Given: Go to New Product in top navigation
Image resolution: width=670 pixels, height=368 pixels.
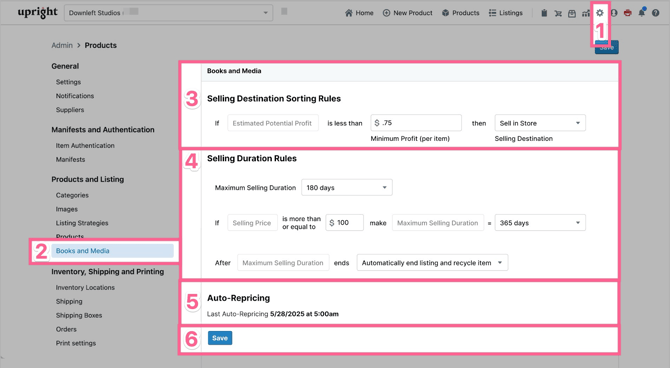Looking at the screenshot, I should pyautogui.click(x=408, y=13).
